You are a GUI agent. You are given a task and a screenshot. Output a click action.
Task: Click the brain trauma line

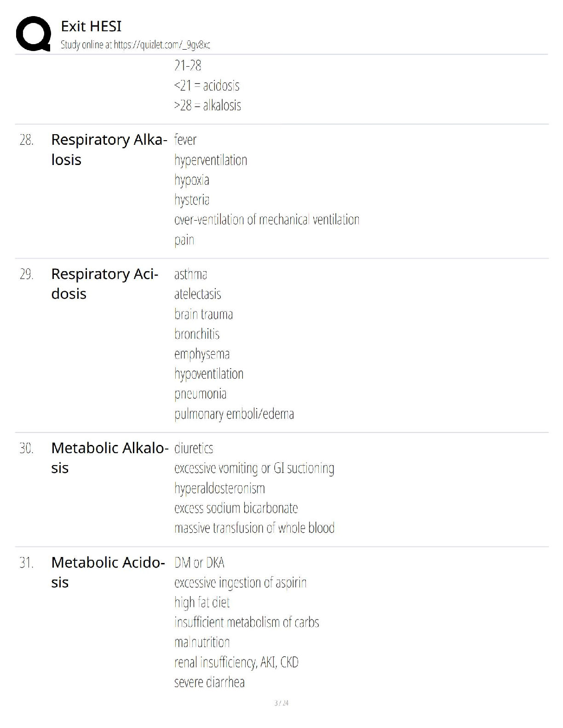(x=204, y=314)
